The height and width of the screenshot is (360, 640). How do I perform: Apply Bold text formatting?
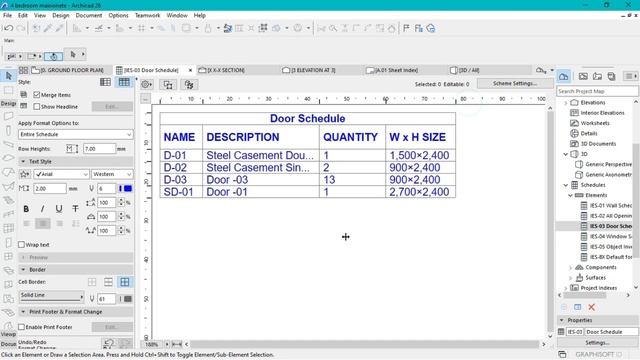(26, 209)
